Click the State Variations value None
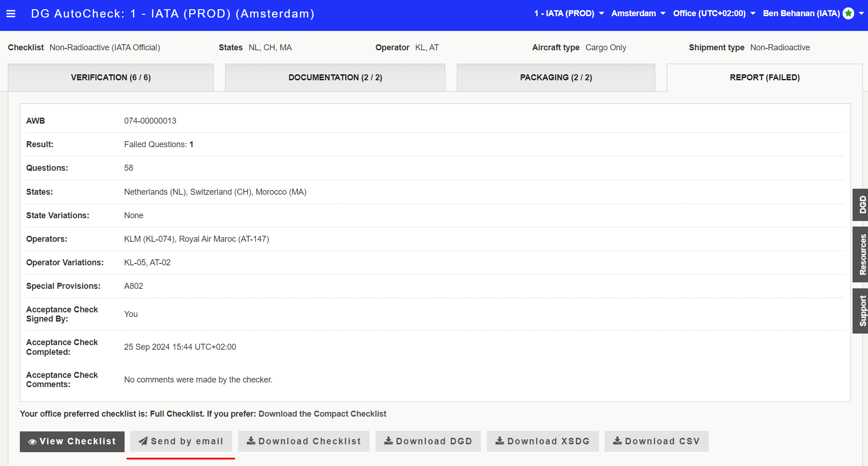Viewport: 868px width, 466px height. [134, 215]
